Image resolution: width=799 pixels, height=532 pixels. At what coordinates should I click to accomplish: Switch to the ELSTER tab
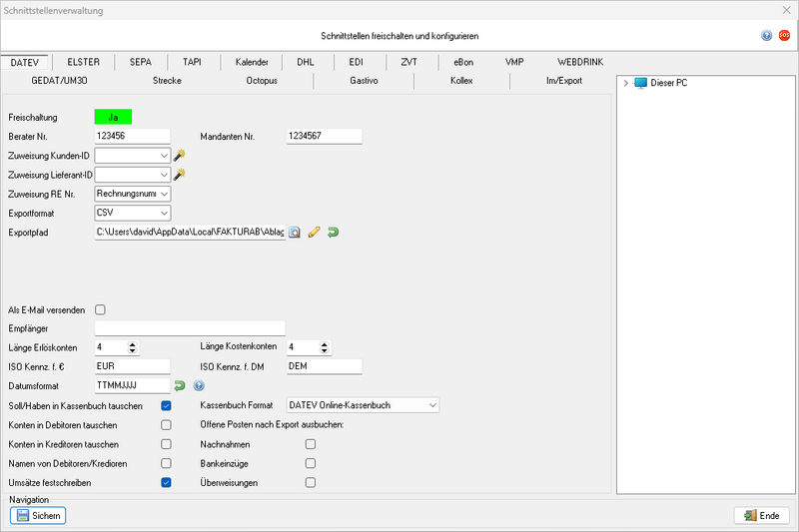click(x=83, y=62)
